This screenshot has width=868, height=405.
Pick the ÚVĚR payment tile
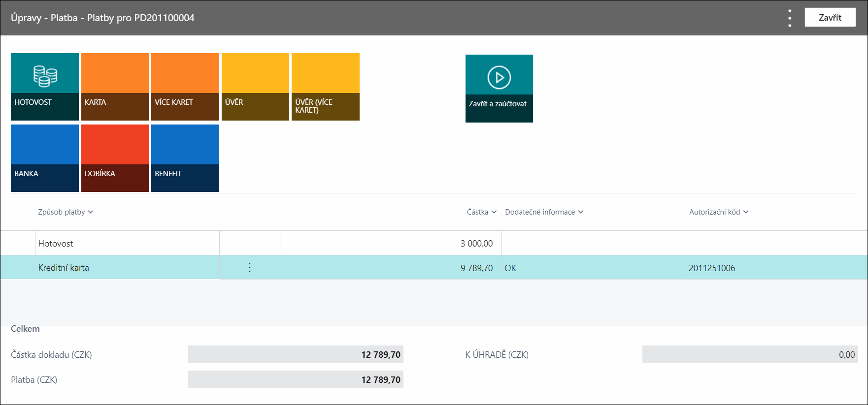click(255, 87)
